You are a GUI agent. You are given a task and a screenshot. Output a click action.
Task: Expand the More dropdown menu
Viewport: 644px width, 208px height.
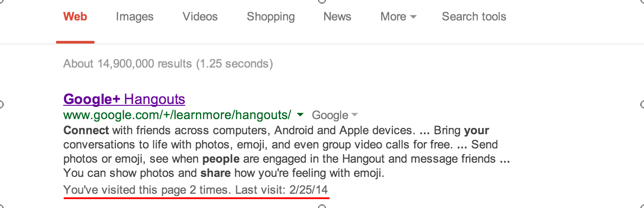tap(398, 17)
